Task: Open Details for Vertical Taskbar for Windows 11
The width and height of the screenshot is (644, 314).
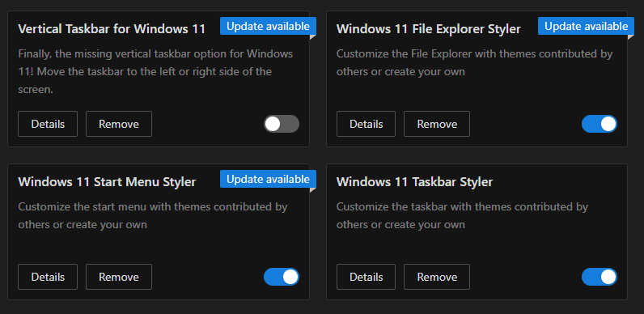Action: (48, 124)
